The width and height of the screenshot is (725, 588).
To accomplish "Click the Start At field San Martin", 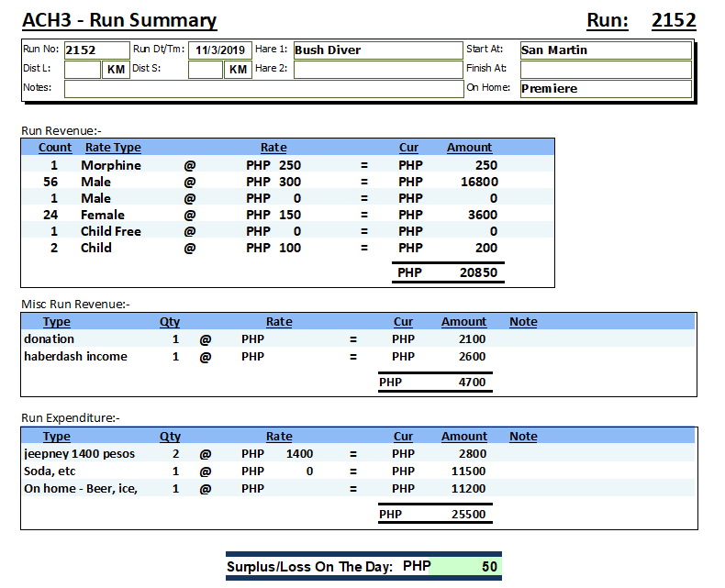I will [605, 50].
